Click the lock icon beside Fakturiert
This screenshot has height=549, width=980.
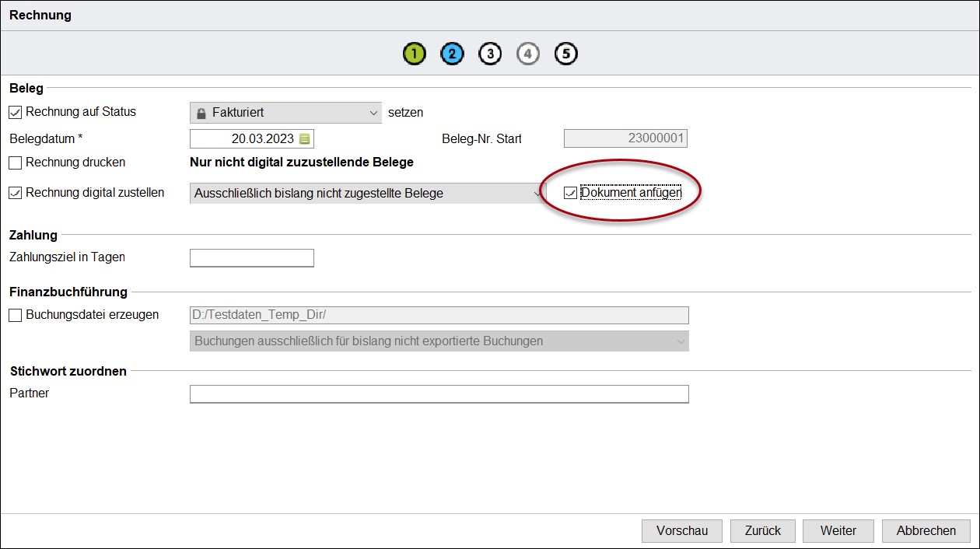coord(201,113)
